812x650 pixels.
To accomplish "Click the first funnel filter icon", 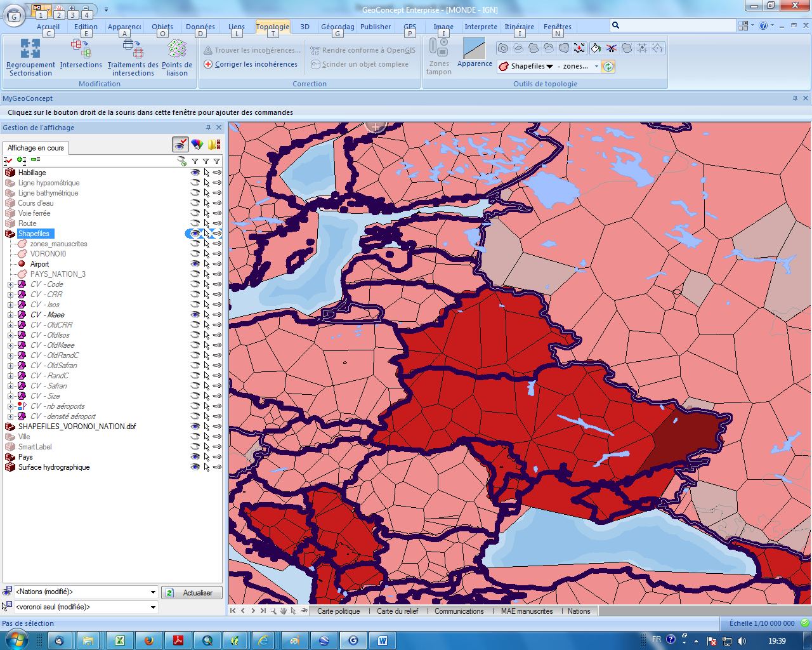I will pyautogui.click(x=195, y=161).
